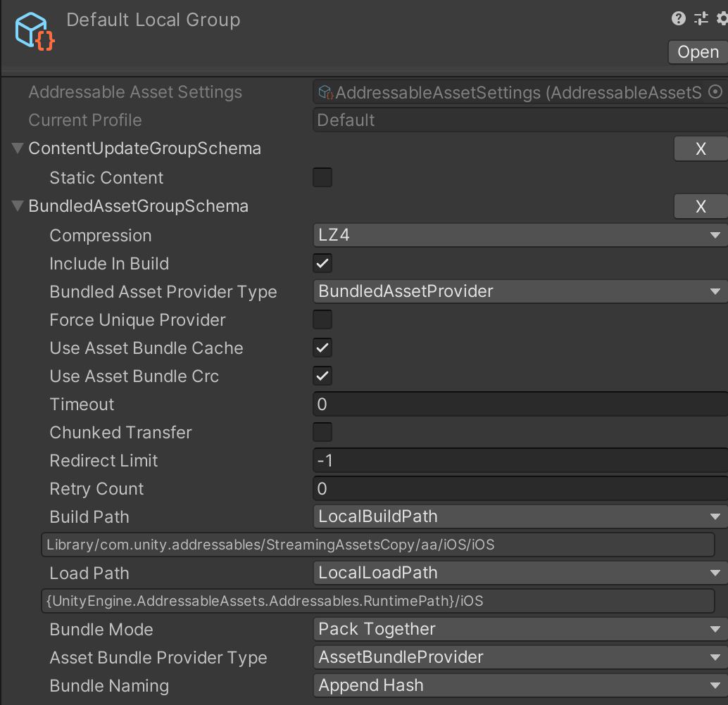Open the Compression LZ4 dropdown
This screenshot has height=705, width=728.
click(x=520, y=236)
